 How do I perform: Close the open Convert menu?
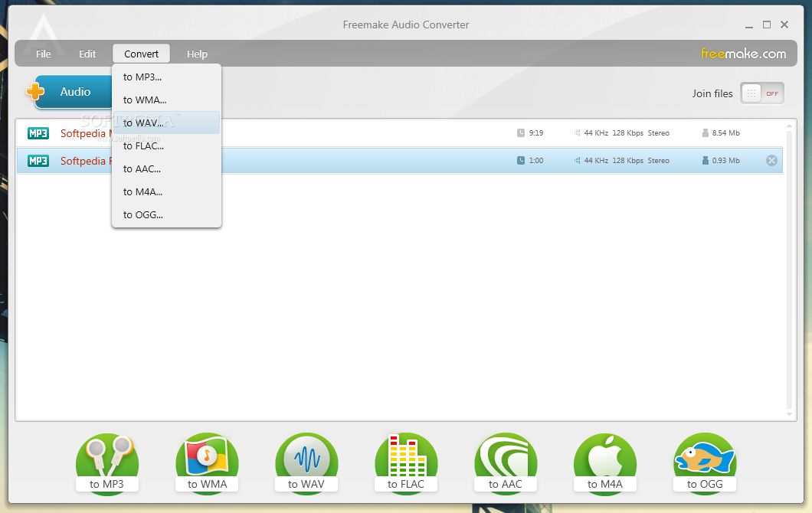pyautogui.click(x=142, y=54)
